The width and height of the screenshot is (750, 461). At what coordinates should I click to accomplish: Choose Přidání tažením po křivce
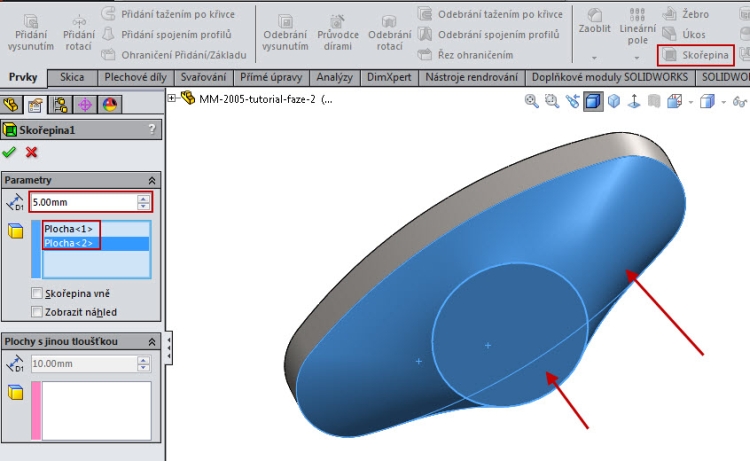point(168,14)
